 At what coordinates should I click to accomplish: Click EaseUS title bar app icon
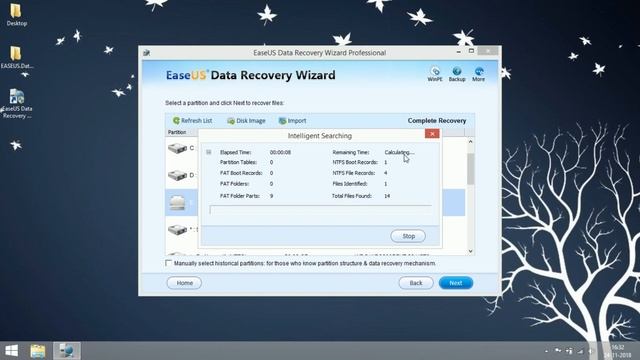pos(147,53)
